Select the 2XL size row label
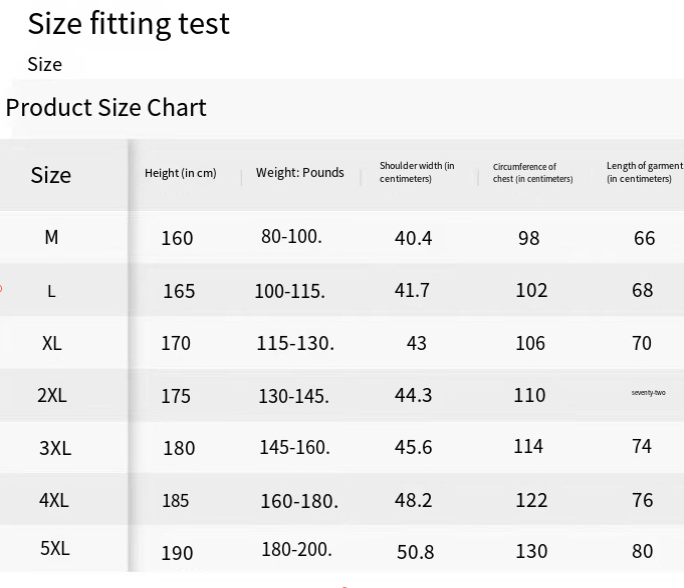 [52, 395]
